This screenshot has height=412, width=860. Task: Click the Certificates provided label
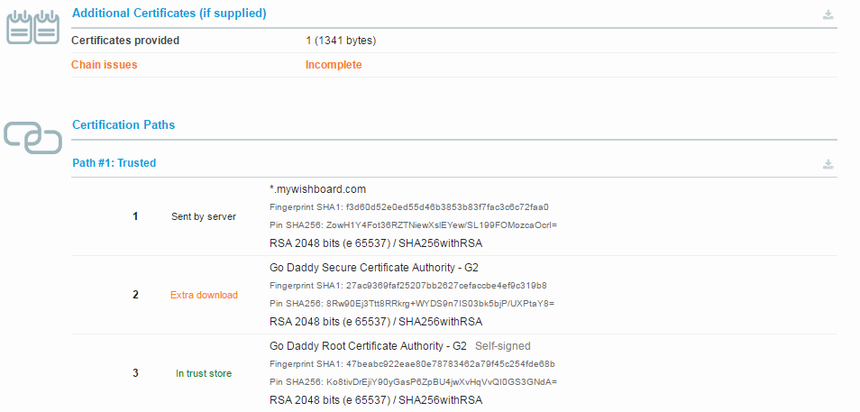click(x=125, y=41)
